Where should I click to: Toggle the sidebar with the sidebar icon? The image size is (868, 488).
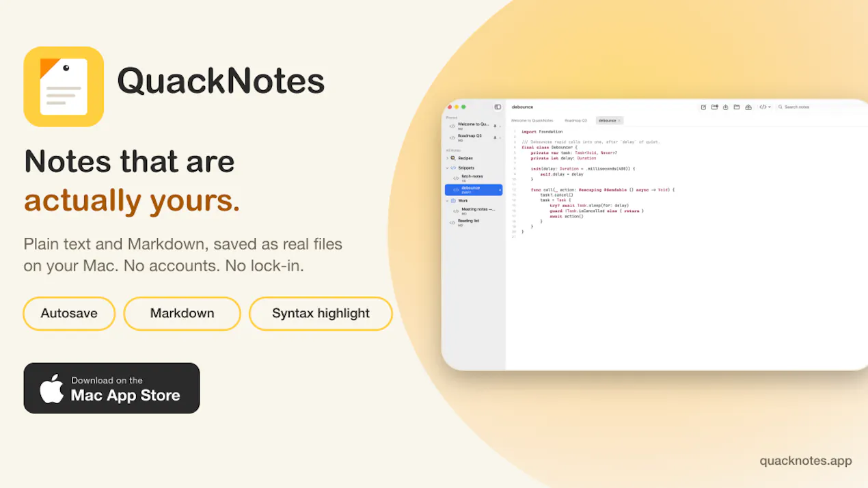click(x=498, y=107)
